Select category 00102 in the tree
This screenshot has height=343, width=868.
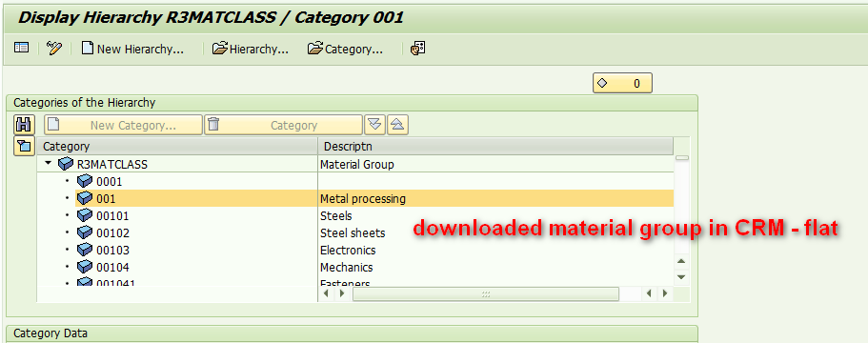point(112,232)
